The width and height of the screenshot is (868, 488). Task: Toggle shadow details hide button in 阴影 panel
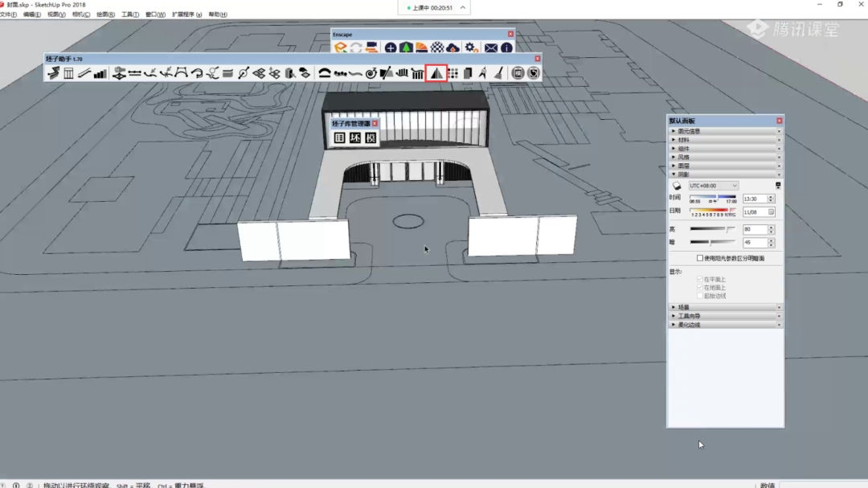tap(778, 186)
